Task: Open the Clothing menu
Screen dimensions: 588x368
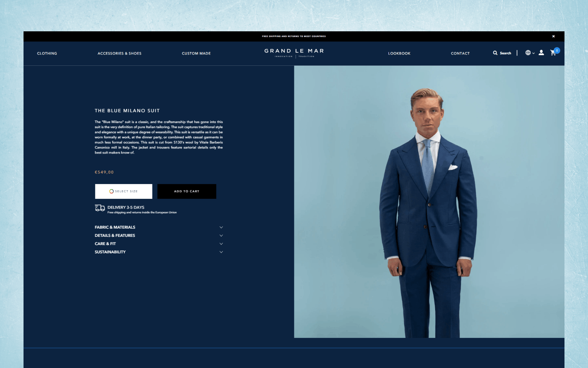Action: pyautogui.click(x=47, y=54)
